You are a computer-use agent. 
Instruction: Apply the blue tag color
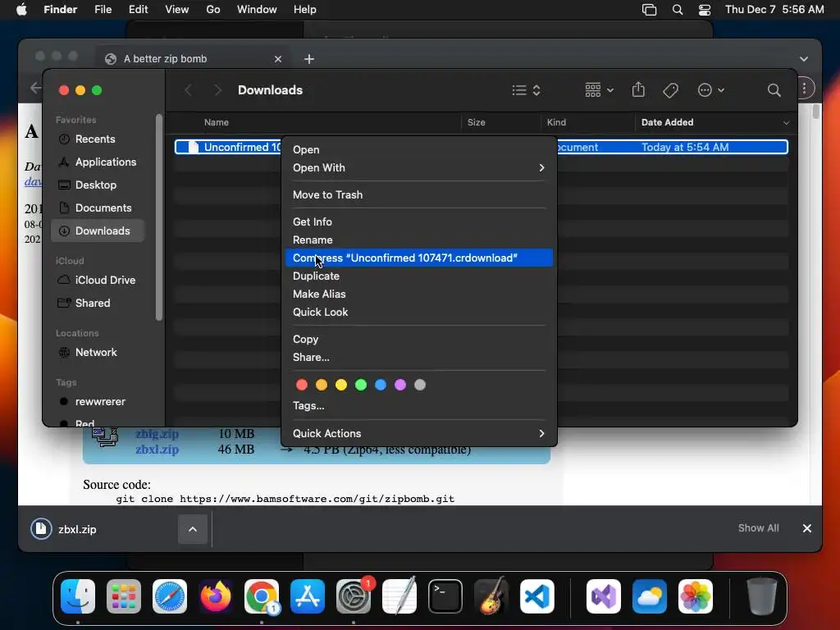click(381, 385)
